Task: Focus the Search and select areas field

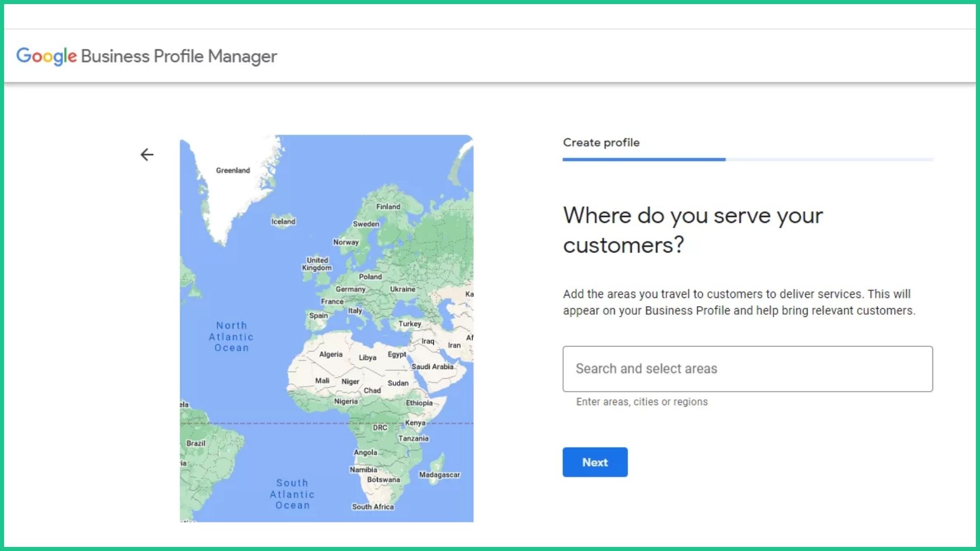Action: pyautogui.click(x=748, y=369)
